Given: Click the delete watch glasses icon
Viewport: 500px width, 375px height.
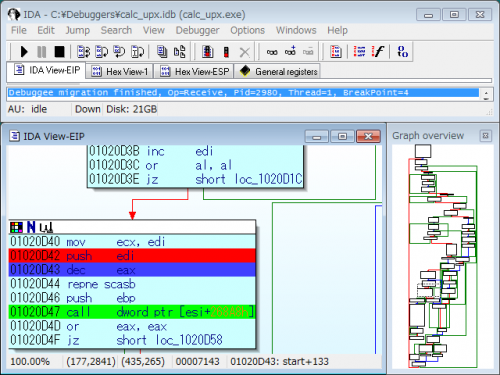Looking at the screenshot, I should 308,52.
